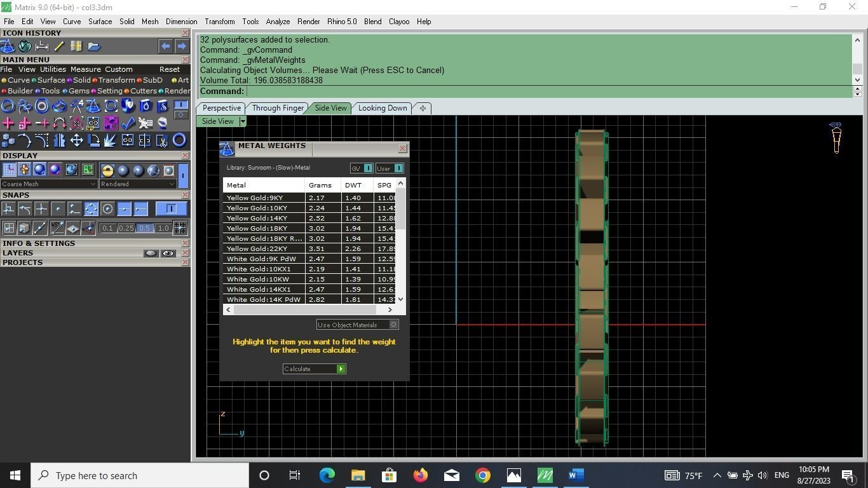The width and height of the screenshot is (868, 488).
Task: Select the four-way move arrows tool
Action: [x=76, y=140]
